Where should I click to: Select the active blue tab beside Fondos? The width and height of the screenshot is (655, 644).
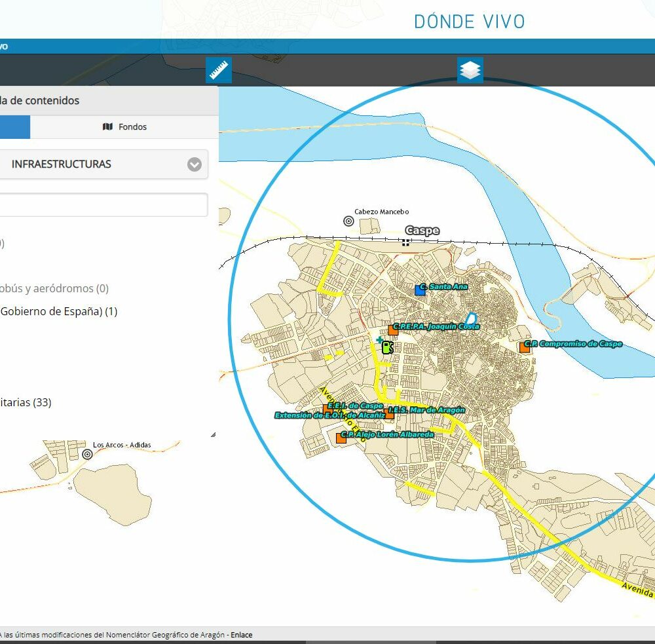coord(14,127)
